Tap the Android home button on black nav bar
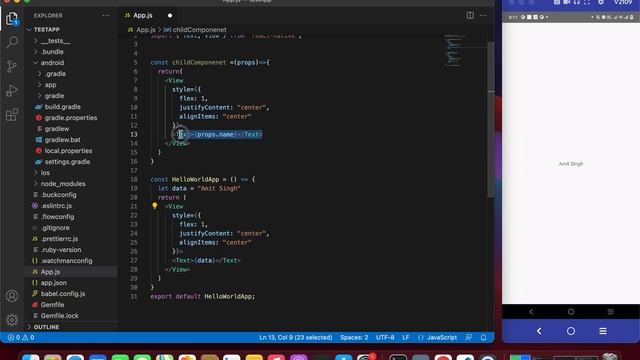The width and height of the screenshot is (640, 360). coord(571,312)
